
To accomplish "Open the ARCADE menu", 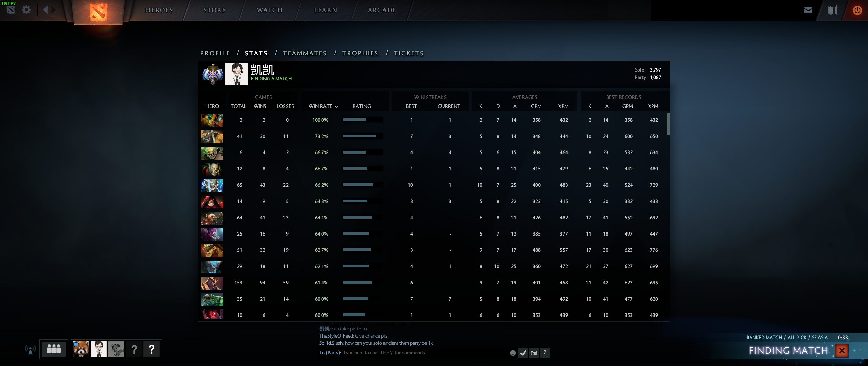I will coord(382,10).
